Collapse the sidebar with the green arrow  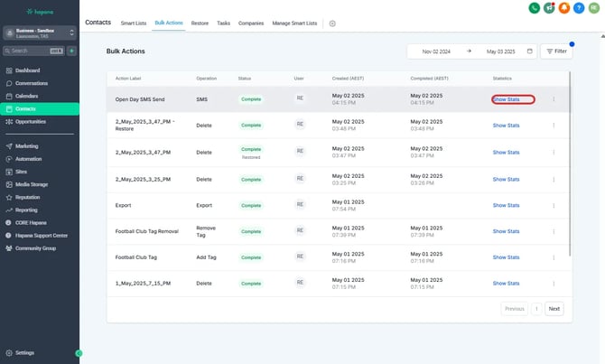click(79, 353)
